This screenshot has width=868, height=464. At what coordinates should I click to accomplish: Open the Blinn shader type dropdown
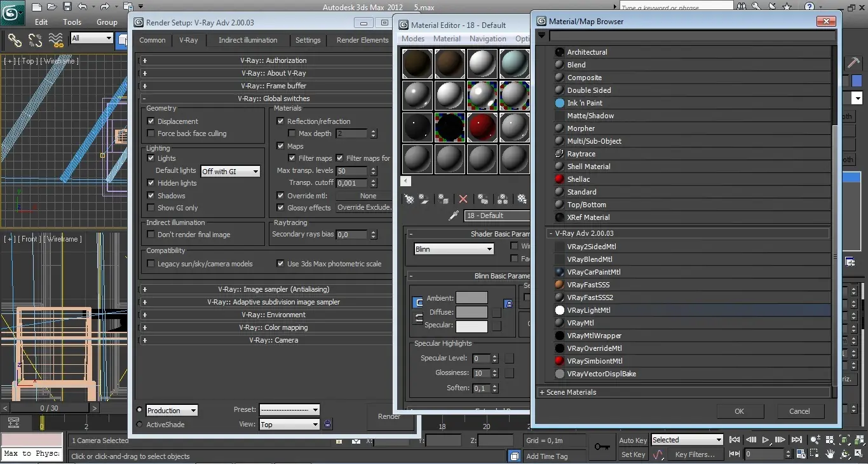[x=454, y=249]
